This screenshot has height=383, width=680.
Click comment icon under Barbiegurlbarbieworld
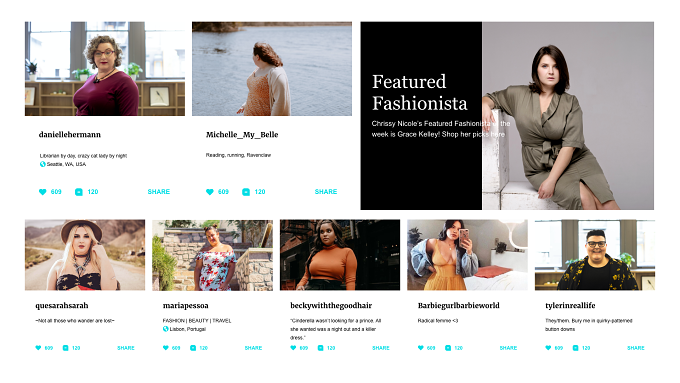448,348
